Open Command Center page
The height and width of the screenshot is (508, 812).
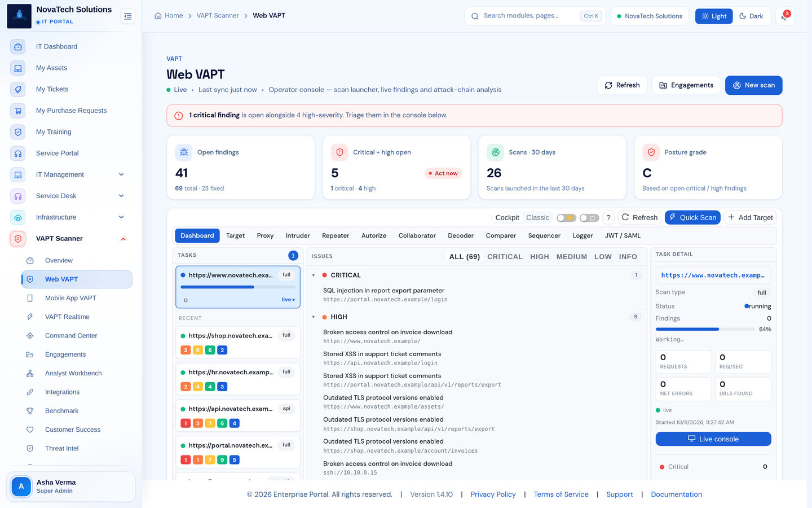77,335
